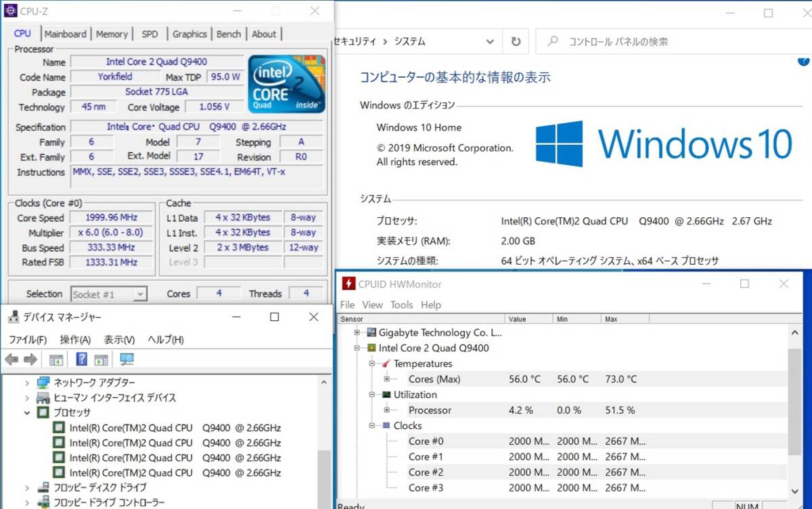
Task: Click the Max column header
Action: (625, 319)
